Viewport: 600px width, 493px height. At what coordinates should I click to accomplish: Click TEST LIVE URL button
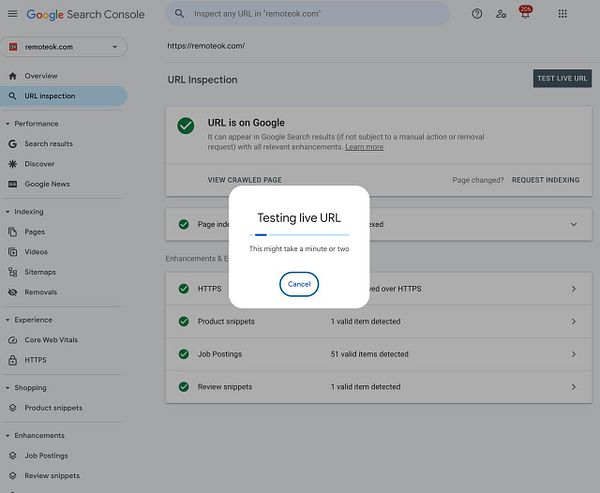(x=562, y=78)
